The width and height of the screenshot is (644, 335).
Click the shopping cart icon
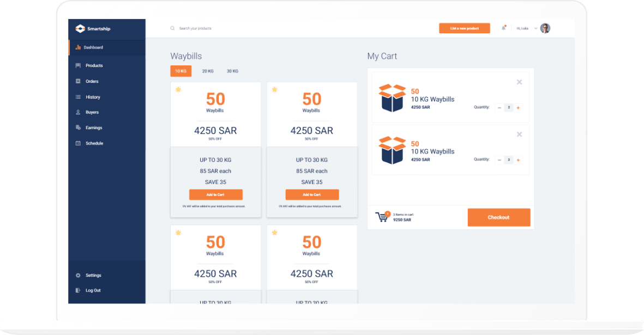click(382, 217)
